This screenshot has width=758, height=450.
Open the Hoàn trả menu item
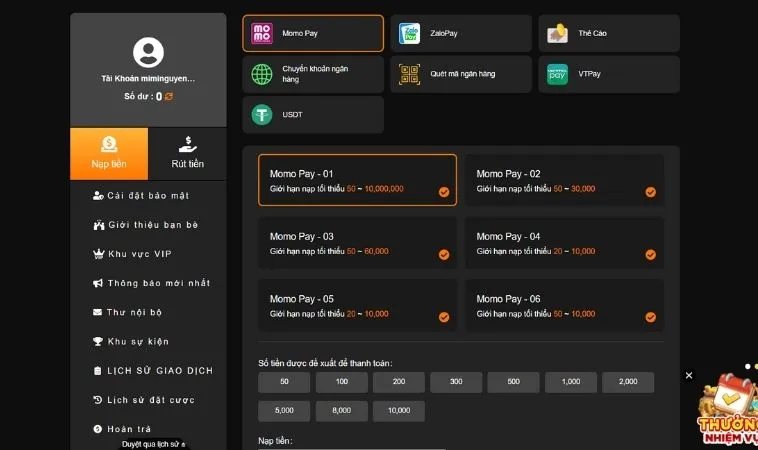pyautogui.click(x=122, y=429)
